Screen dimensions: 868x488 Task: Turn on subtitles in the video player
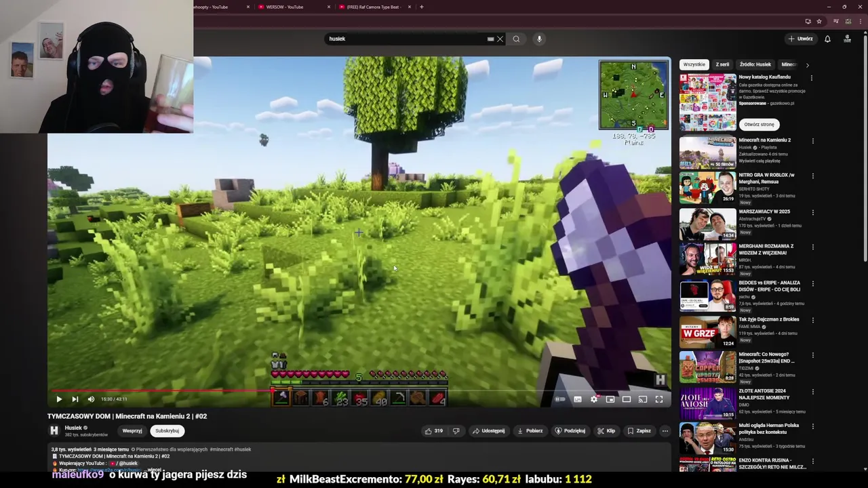point(578,399)
